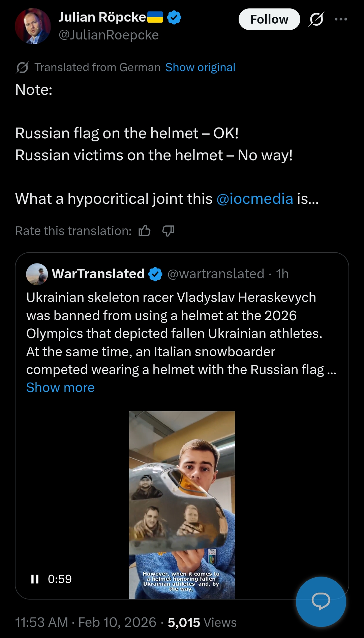The height and width of the screenshot is (638, 364).
Task: Rate the translation with thumbs down
Action: [x=168, y=231]
